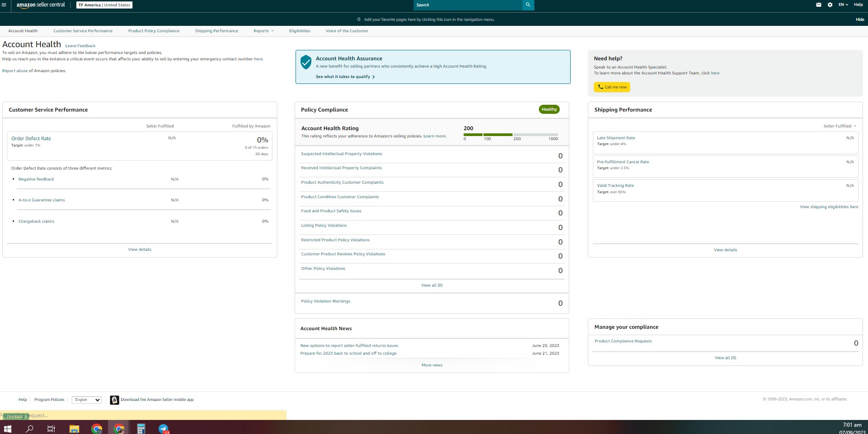The image size is (868, 434).
Task: Select the Account Health tab
Action: pyautogui.click(x=23, y=31)
